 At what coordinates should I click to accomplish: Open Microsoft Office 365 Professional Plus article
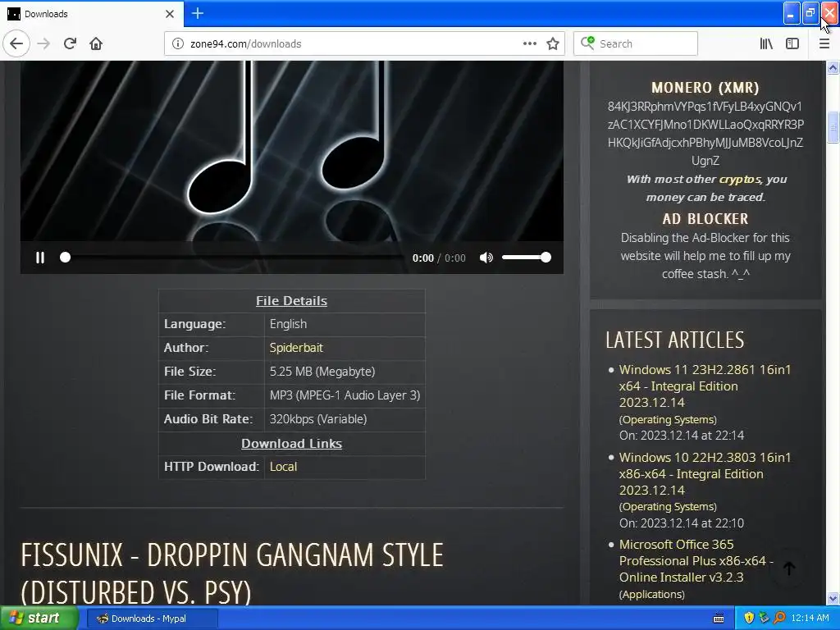(696, 561)
